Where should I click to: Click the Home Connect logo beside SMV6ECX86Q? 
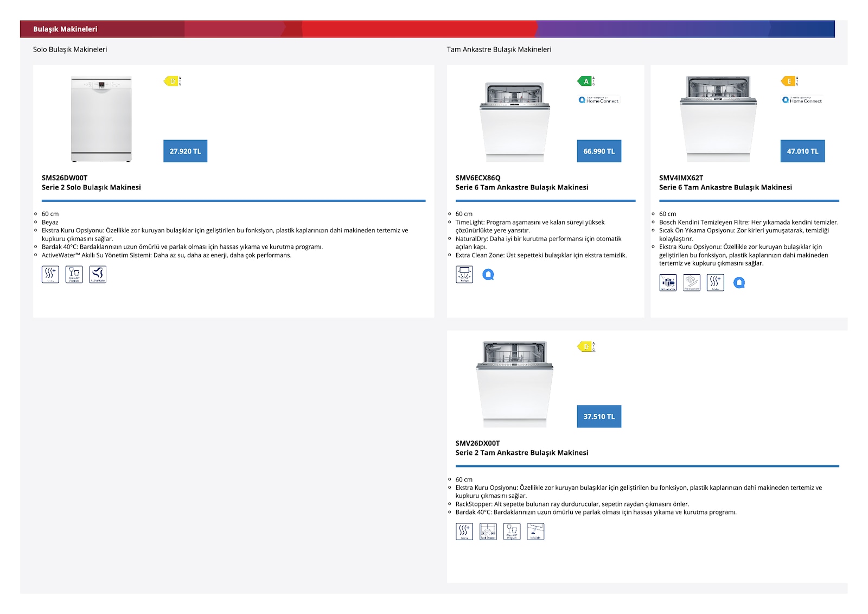pyautogui.click(x=599, y=100)
